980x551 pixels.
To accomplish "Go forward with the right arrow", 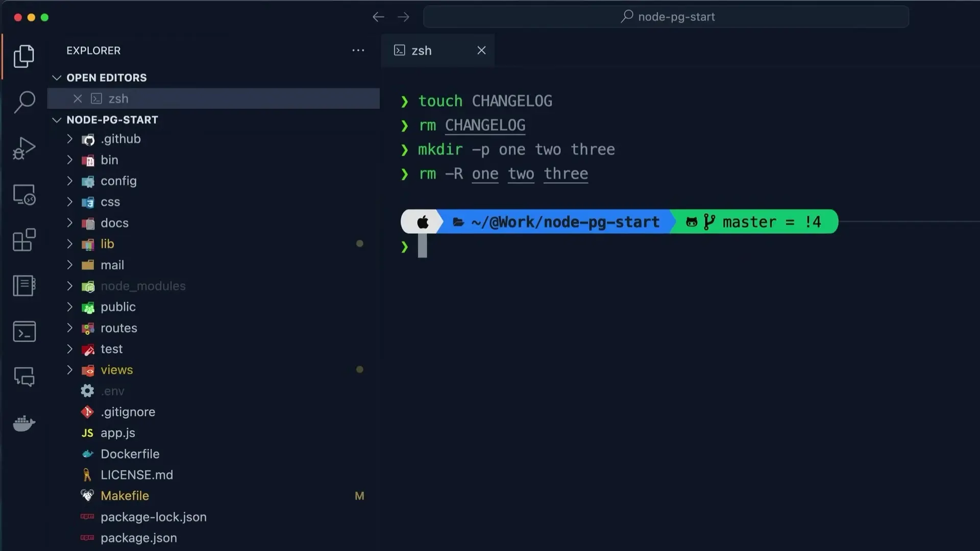I will [403, 17].
